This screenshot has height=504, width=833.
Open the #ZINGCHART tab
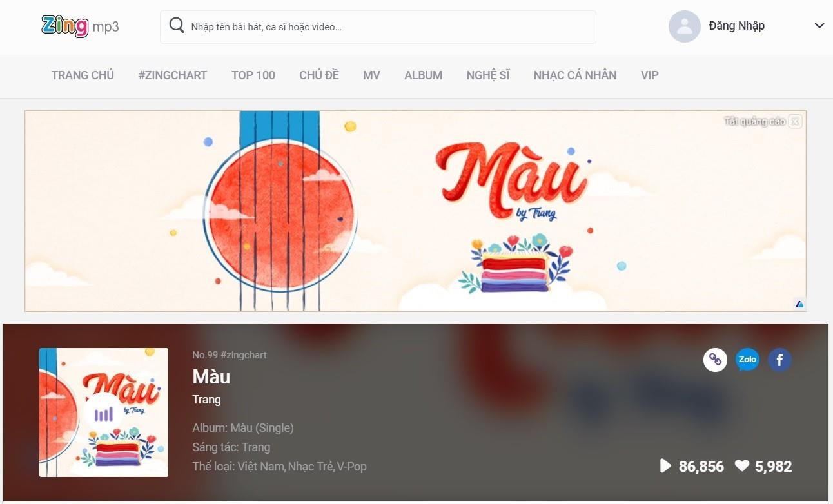[173, 75]
